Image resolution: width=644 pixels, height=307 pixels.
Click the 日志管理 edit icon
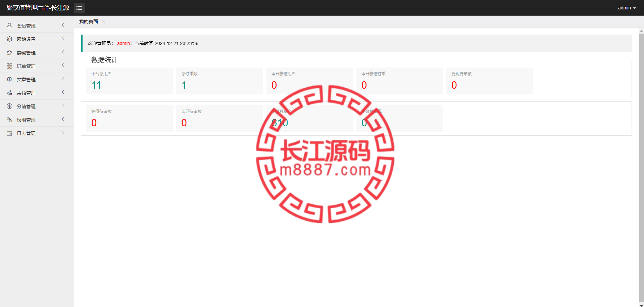[9, 133]
